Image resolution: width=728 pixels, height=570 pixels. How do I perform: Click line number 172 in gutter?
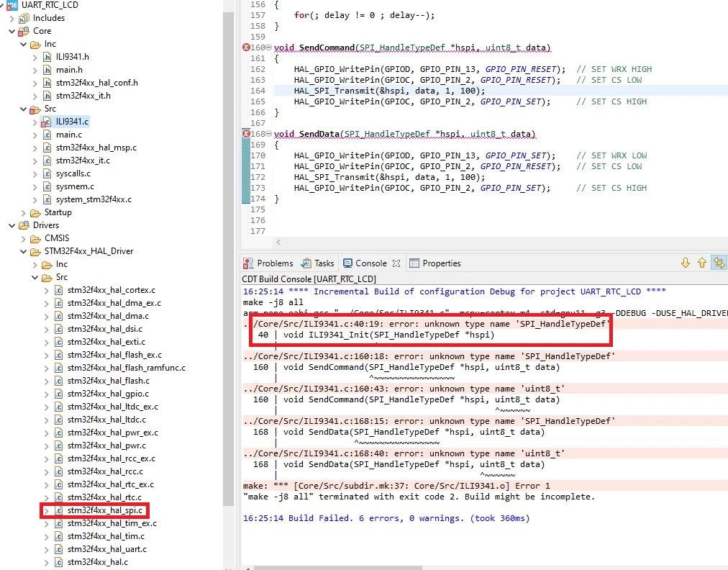(x=258, y=178)
